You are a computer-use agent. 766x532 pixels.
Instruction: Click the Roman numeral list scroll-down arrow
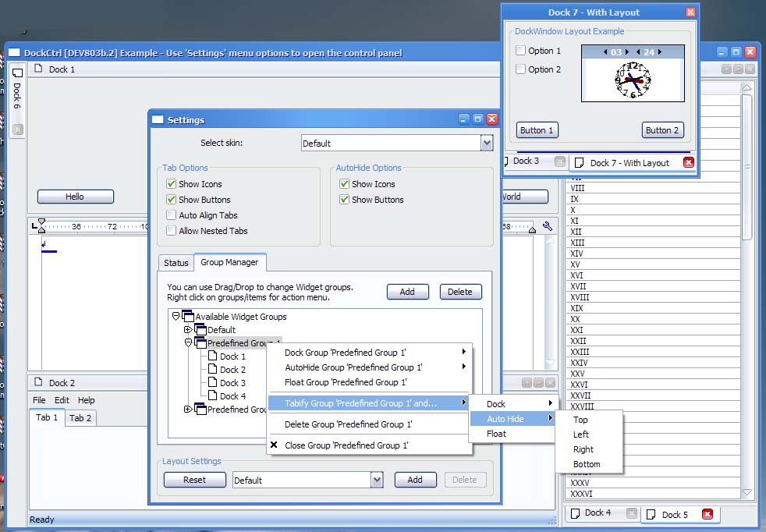point(746,493)
